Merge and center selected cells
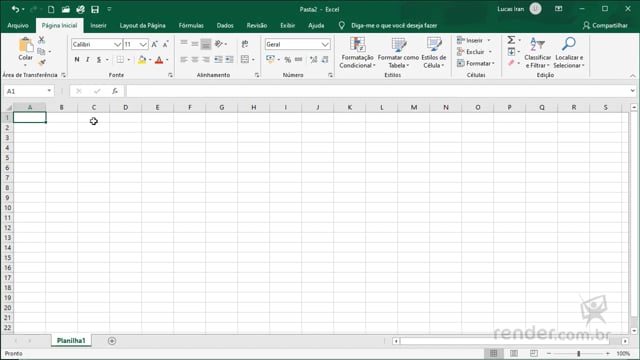 click(x=244, y=60)
